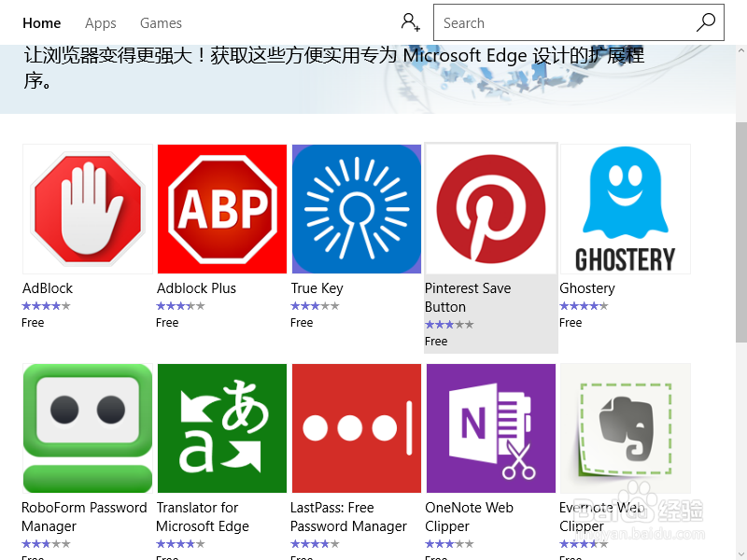Switch to the Home tab

[41, 22]
